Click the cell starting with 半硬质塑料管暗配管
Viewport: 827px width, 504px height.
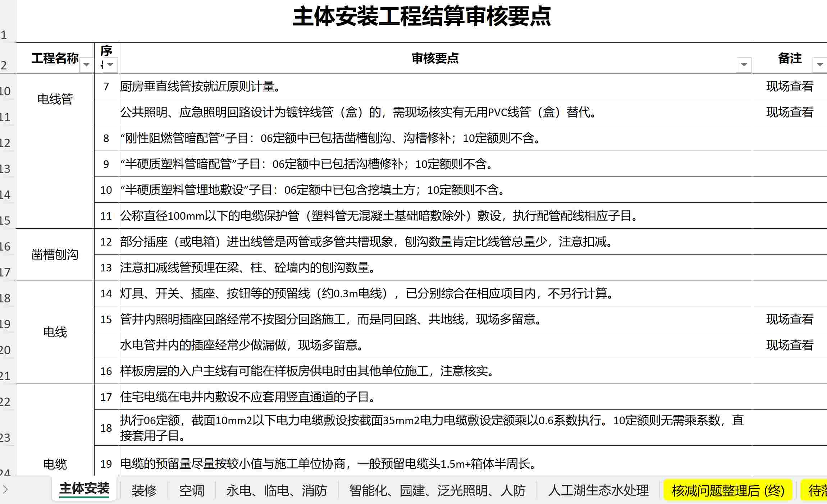[x=435, y=164]
